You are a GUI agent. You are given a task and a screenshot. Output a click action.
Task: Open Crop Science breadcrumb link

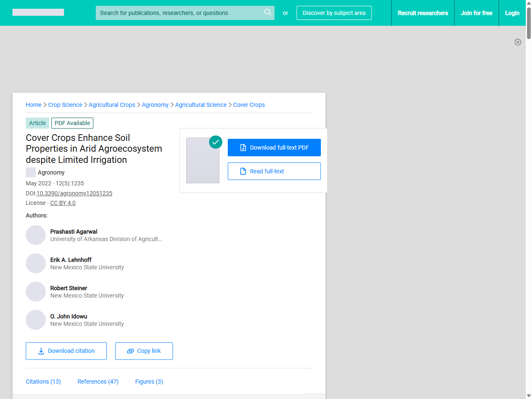click(65, 105)
